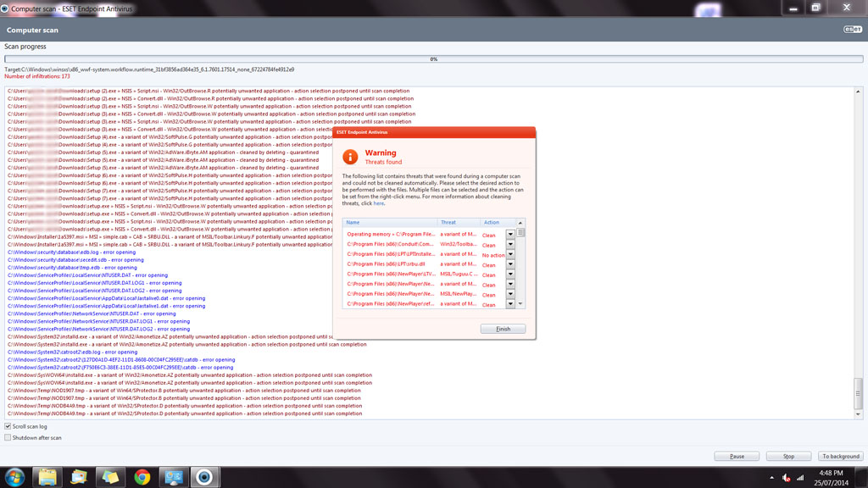
Task: Sort the threat list by Name column
Action: (x=390, y=223)
